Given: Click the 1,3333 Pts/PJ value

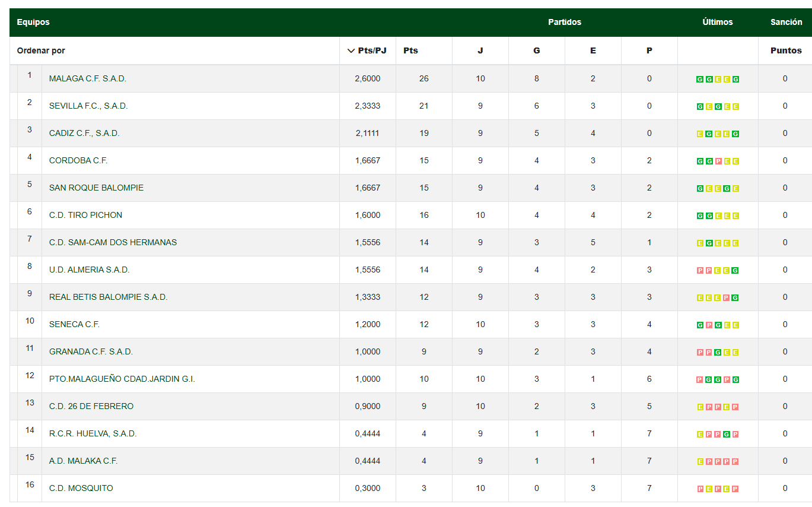Looking at the screenshot, I should (x=368, y=297).
